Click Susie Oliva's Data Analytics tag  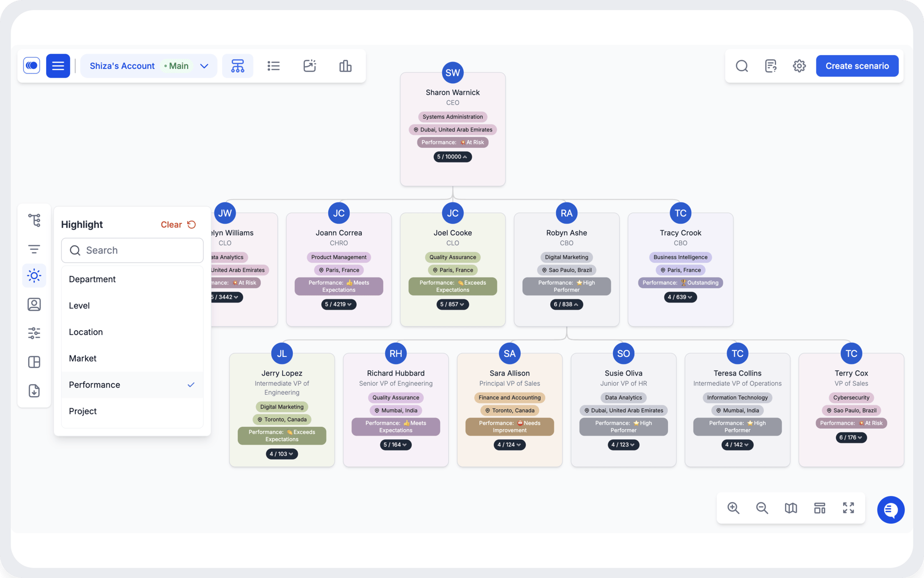coord(623,398)
